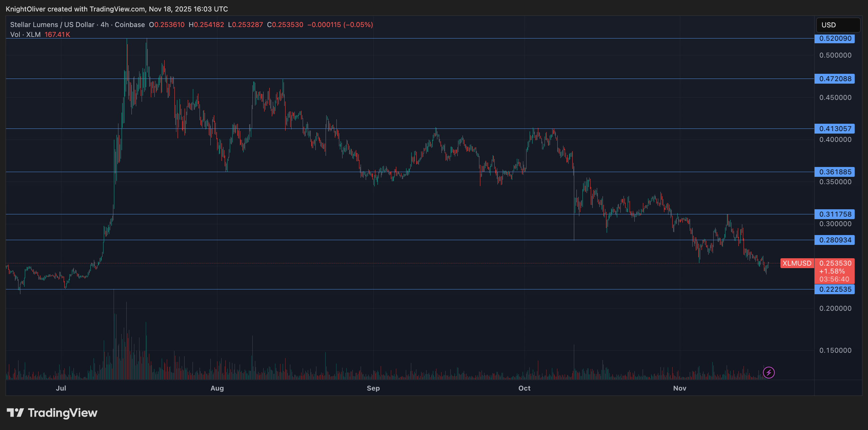Click the TradingView logo at bottom left
Viewport: 868px width, 430px height.
pos(52,413)
